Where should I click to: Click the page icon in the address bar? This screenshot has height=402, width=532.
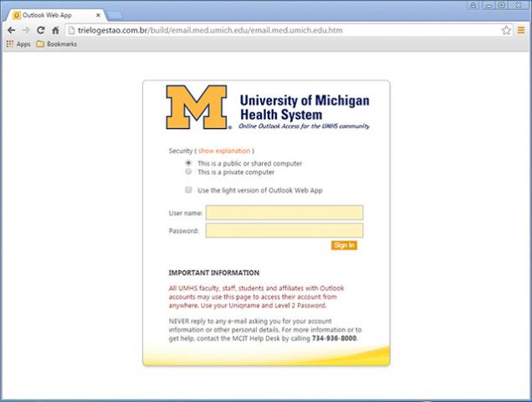71,30
